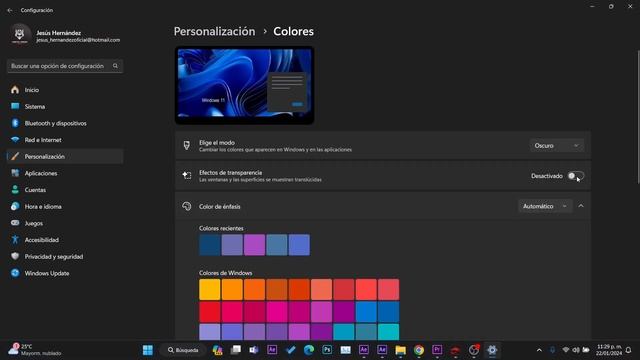Screen dimensions: 640x360
Task: Open Windows Update in the sidebar
Action: (x=65, y=273)
